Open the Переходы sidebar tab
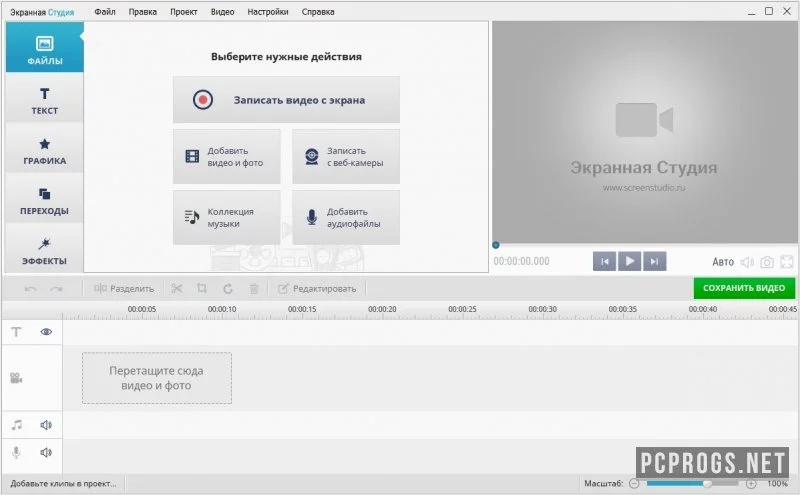Image resolution: width=800 pixels, height=495 pixels. (x=44, y=200)
